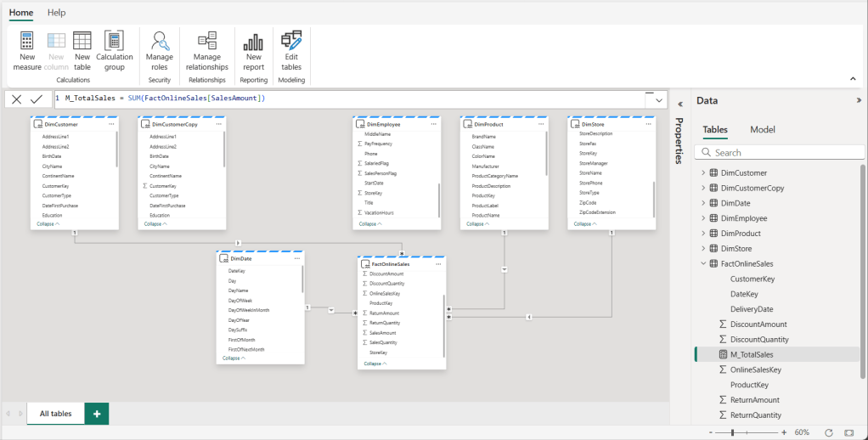
Task: Open Manage roles in Security
Action: click(160, 41)
